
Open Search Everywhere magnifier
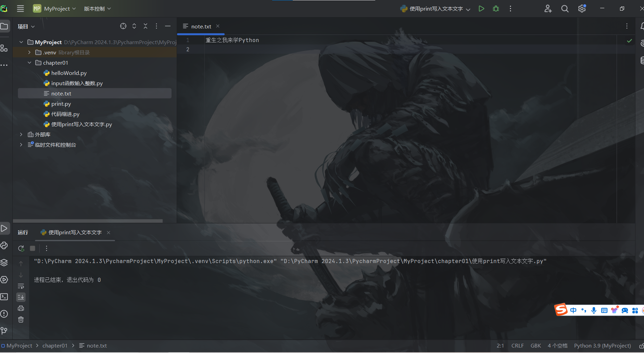point(565,9)
